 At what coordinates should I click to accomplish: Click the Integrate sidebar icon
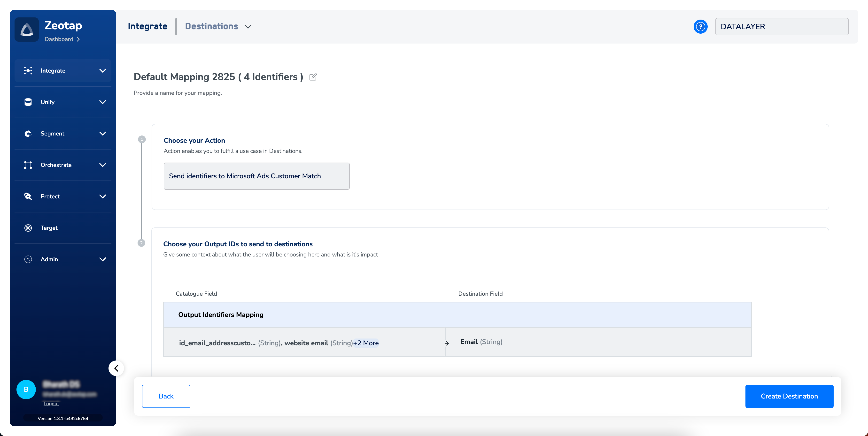(x=28, y=70)
